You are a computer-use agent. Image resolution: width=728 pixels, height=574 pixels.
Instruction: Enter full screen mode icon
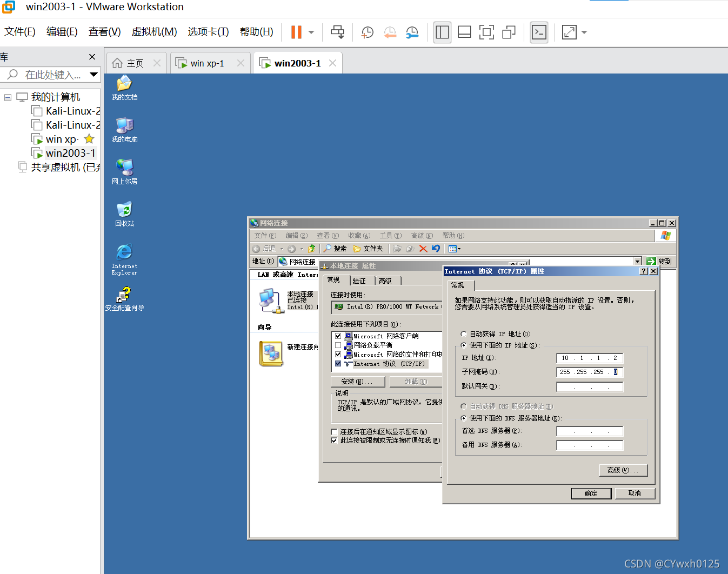tap(486, 32)
